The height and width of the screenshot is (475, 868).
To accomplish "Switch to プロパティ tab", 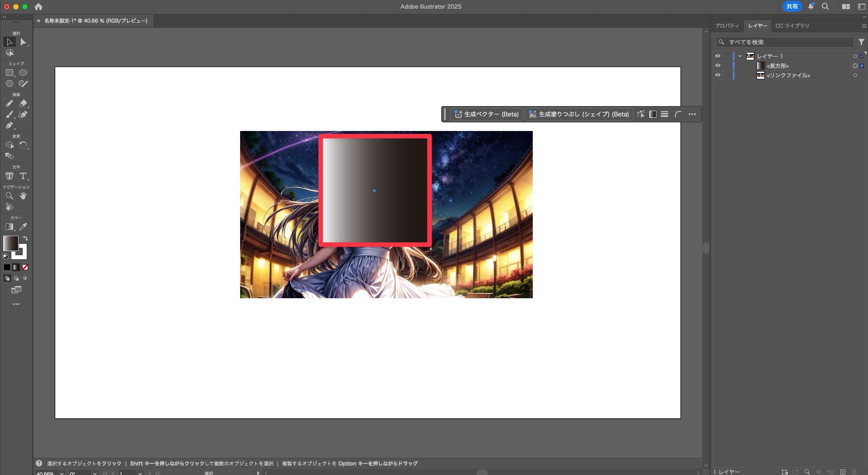I will pyautogui.click(x=727, y=26).
